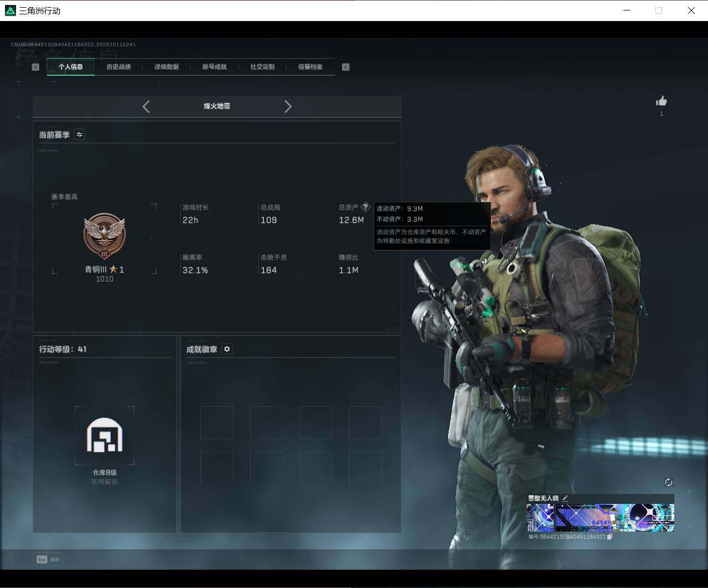Open the 个人信息 tab
Screen dimensions: 708x588
[x=71, y=67]
